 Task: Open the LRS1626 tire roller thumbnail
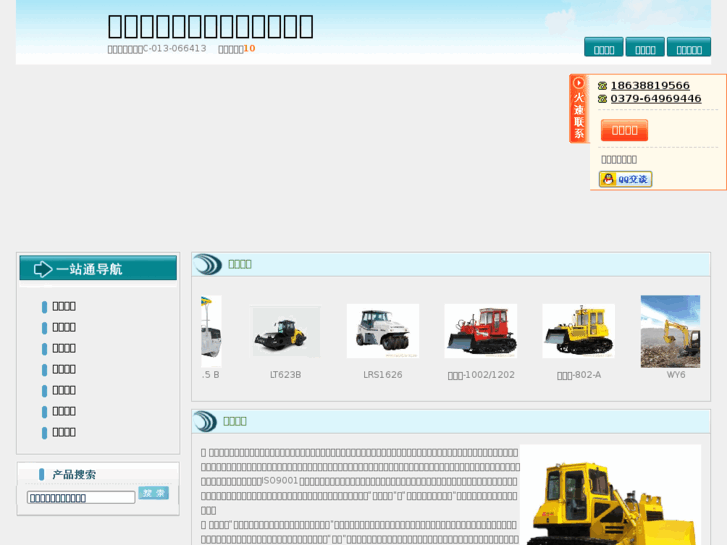click(x=383, y=331)
